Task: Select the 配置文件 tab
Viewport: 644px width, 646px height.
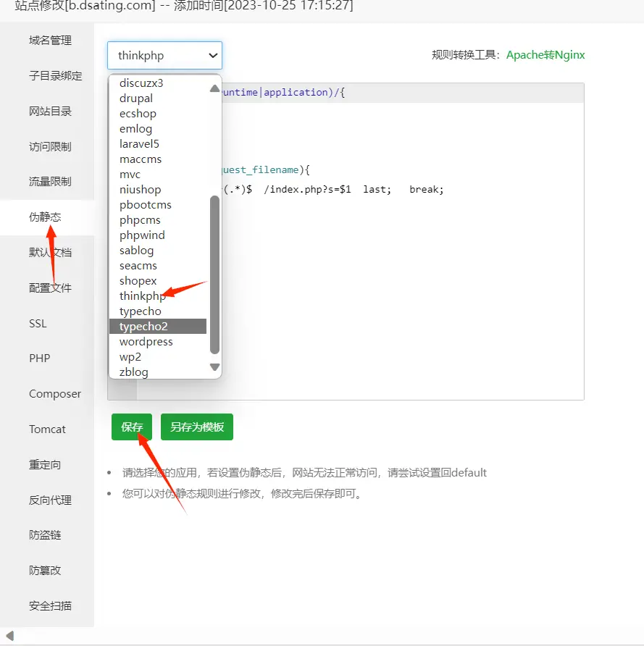Action: tap(51, 288)
